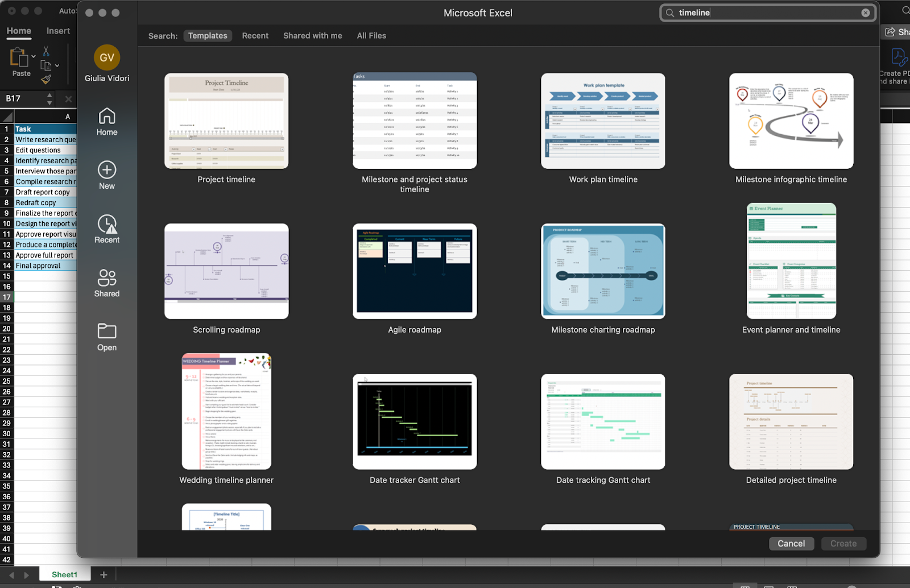
Task: Switch search filter to Shared with me
Action: click(313, 36)
